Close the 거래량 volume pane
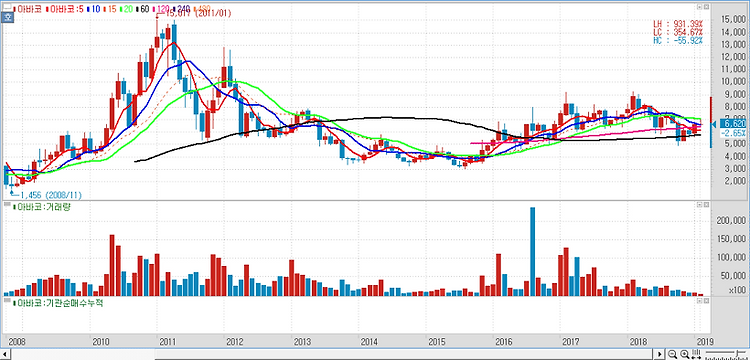 point(706,205)
